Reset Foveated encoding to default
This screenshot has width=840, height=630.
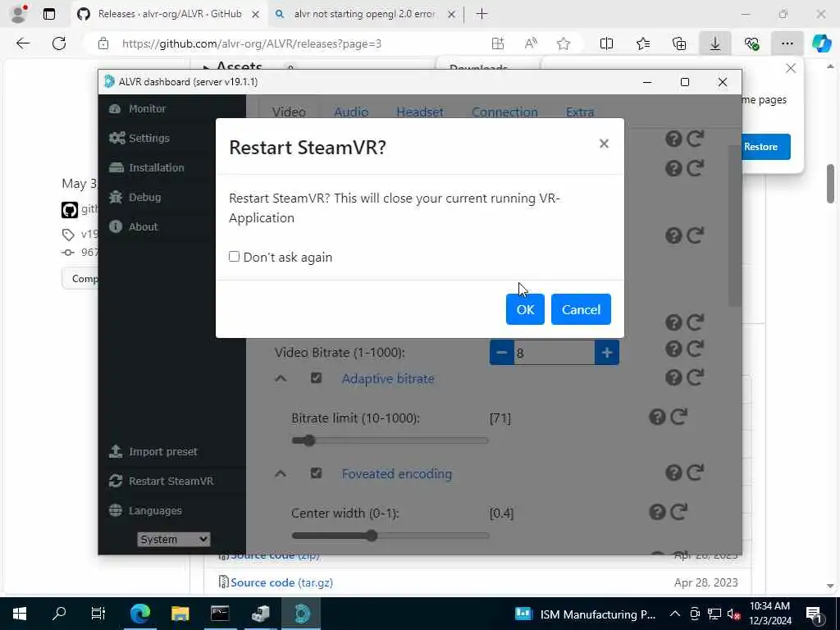click(x=695, y=472)
